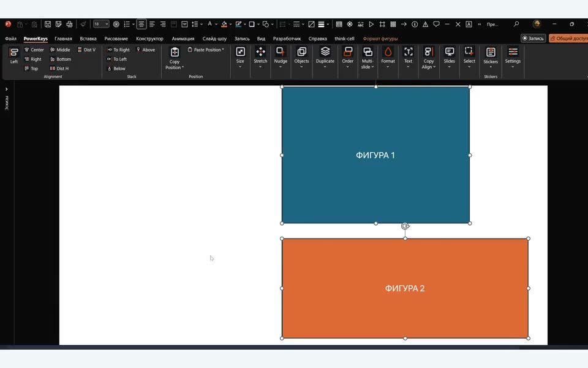Click the Format Painter brush icon
The height and width of the screenshot is (368, 588).
point(83,25)
